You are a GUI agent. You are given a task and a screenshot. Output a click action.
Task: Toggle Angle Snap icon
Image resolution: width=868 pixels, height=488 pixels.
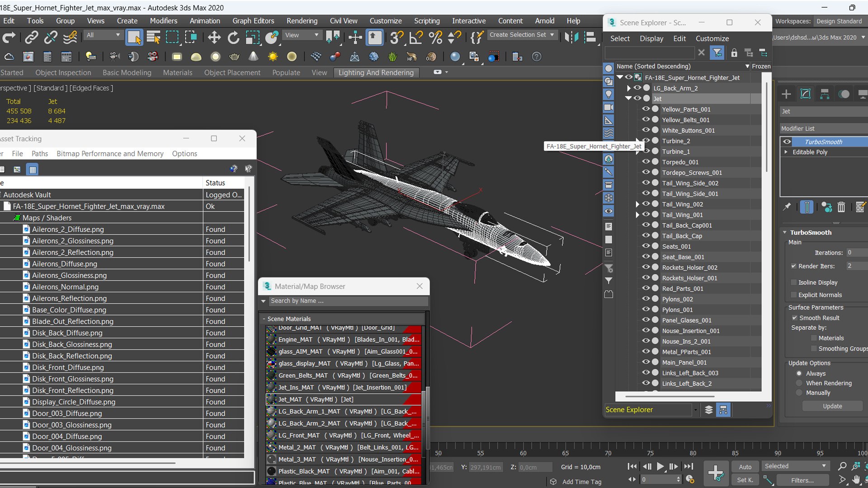point(415,38)
